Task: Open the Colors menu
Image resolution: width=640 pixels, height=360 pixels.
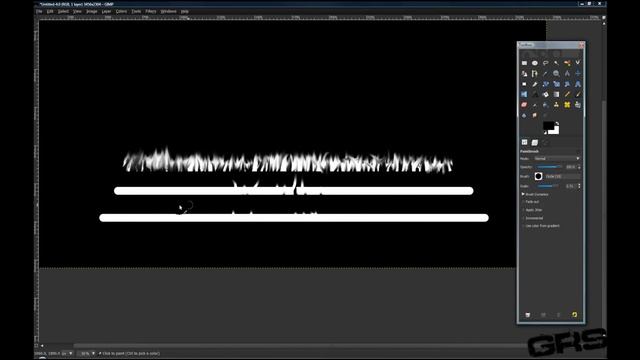Action: tap(121, 11)
